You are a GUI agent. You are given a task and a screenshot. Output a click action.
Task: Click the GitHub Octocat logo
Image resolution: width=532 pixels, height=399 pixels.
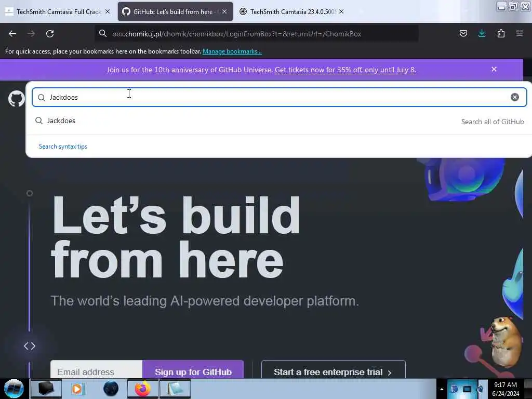click(16, 99)
